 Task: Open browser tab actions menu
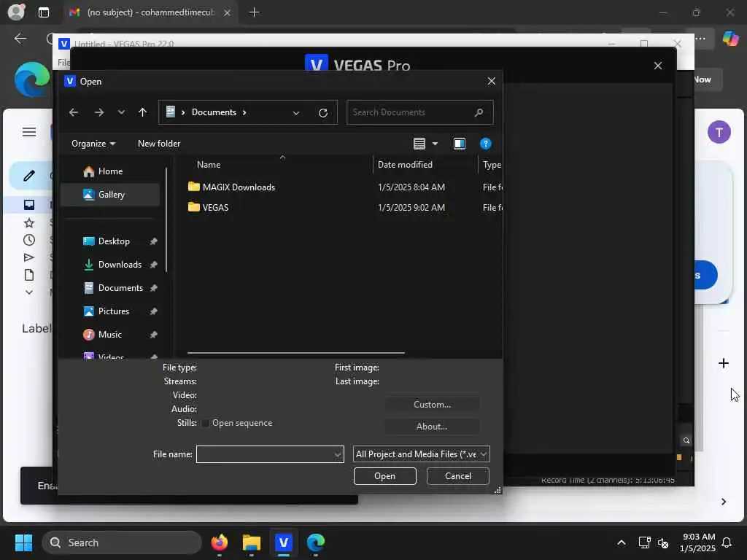(x=43, y=12)
